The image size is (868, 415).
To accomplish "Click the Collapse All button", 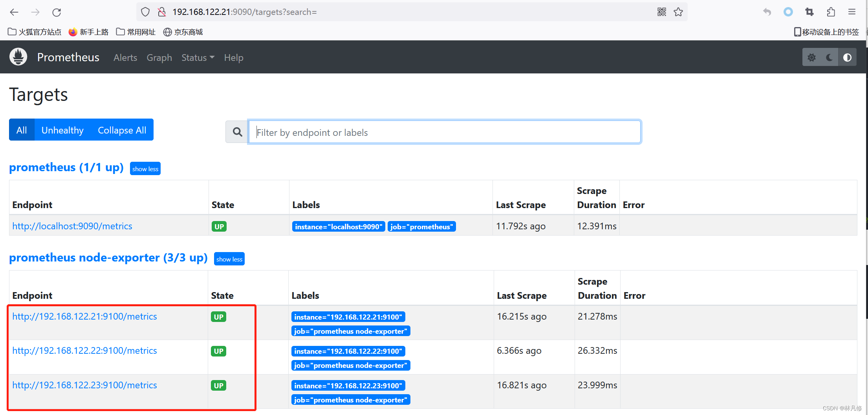I will tap(122, 130).
